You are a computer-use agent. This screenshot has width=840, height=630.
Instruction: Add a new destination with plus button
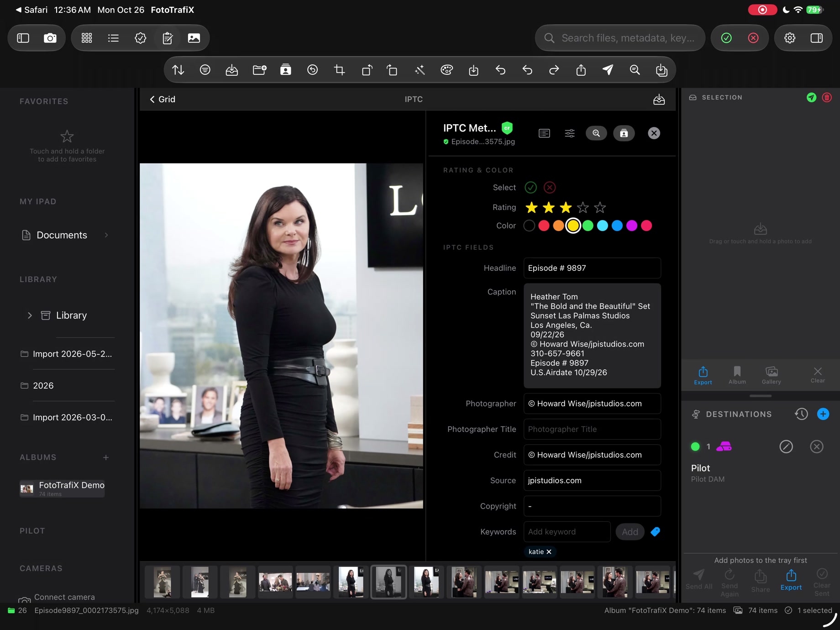pyautogui.click(x=823, y=414)
